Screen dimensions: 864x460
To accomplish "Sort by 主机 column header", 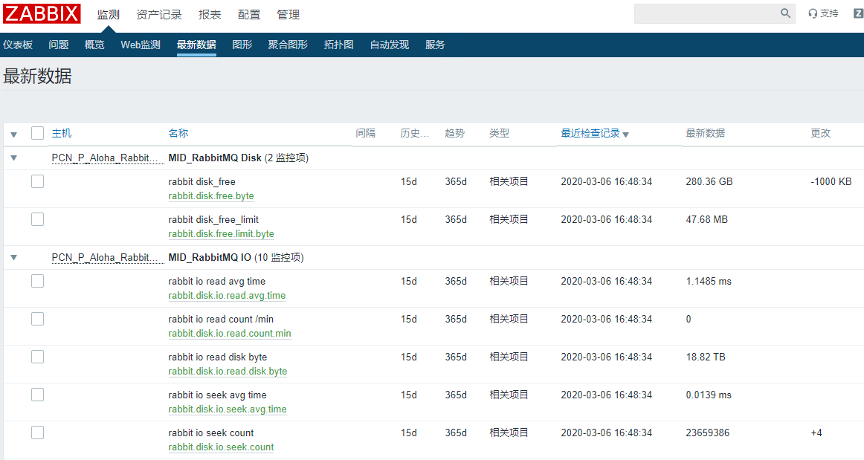I will pos(62,133).
